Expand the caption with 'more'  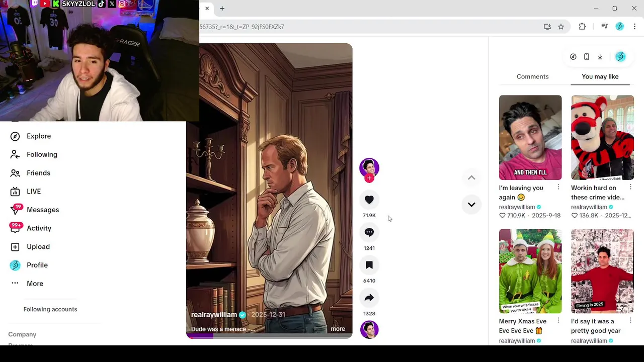click(x=338, y=329)
